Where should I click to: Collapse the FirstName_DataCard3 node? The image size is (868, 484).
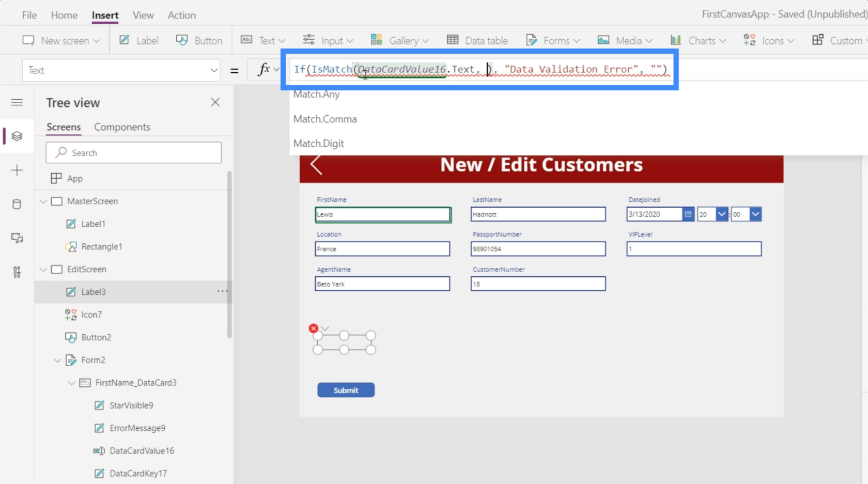71,383
